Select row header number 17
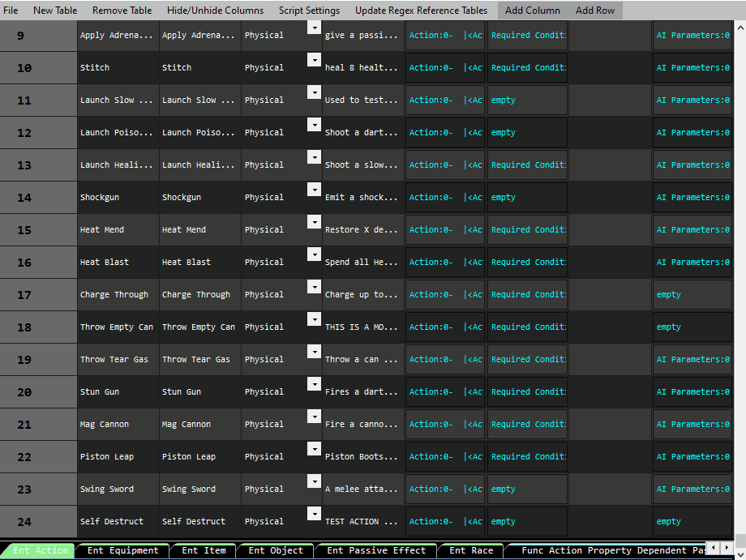 [x=24, y=295]
